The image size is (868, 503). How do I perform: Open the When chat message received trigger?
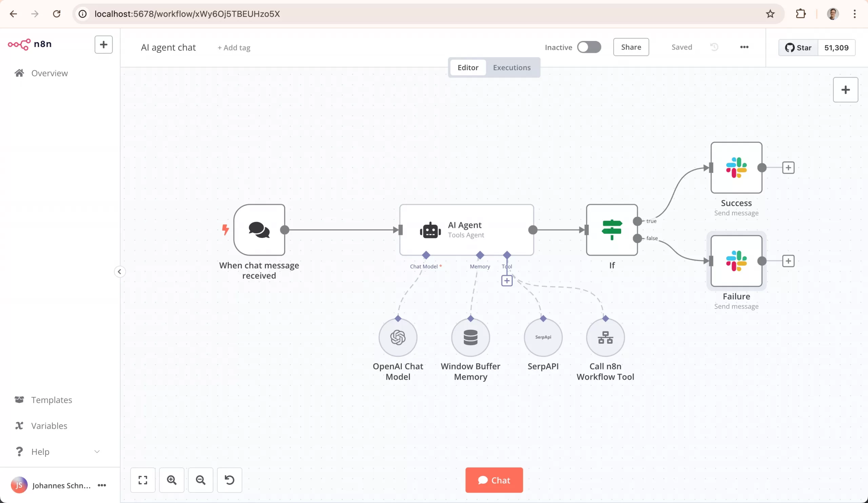tap(259, 230)
